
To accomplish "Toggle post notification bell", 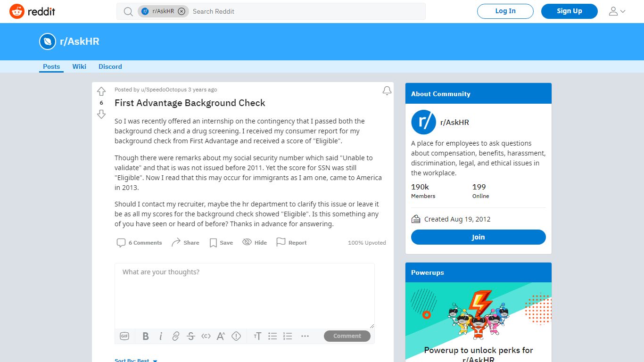I will click(387, 90).
